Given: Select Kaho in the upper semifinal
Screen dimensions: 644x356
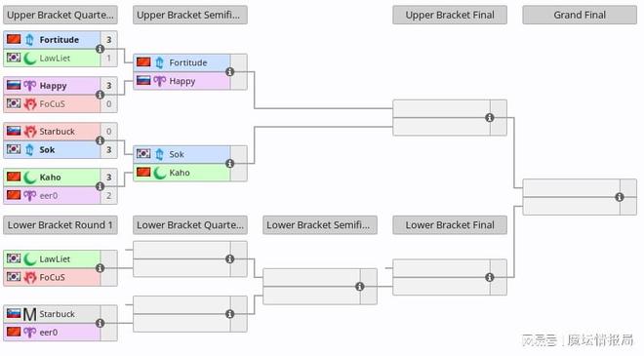Looking at the screenshot, I should [x=180, y=173].
